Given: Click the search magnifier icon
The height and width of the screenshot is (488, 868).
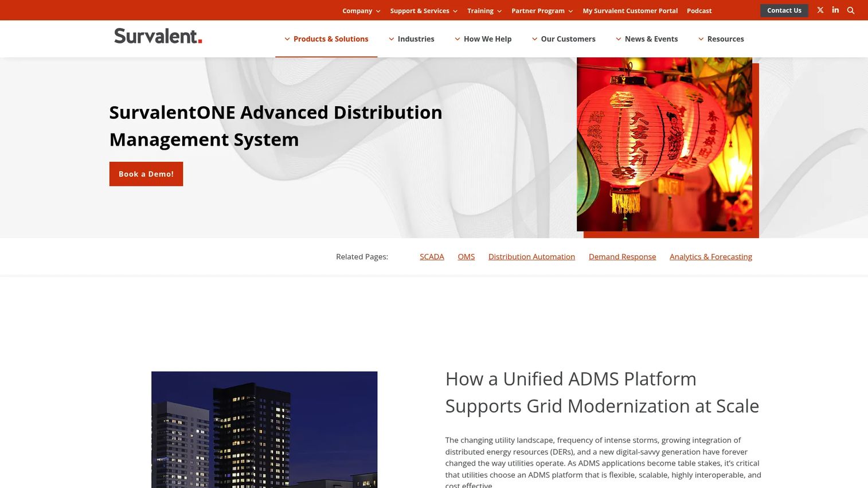Looking at the screenshot, I should tap(851, 10).
